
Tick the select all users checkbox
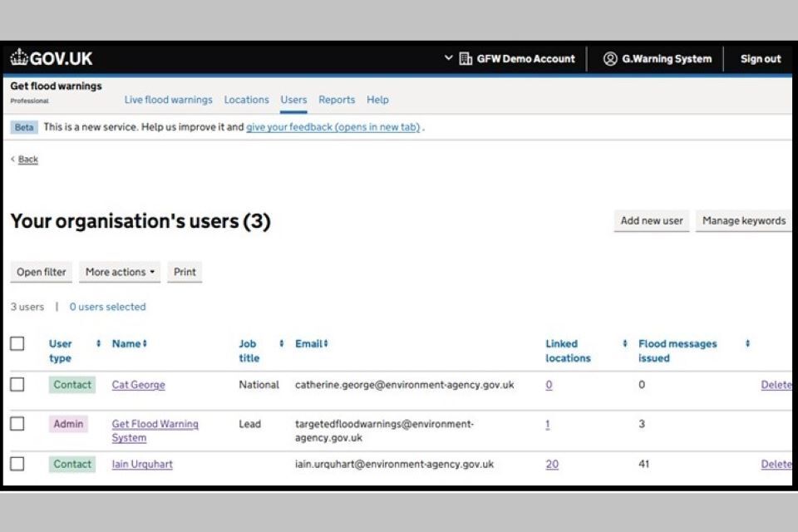[x=17, y=343]
